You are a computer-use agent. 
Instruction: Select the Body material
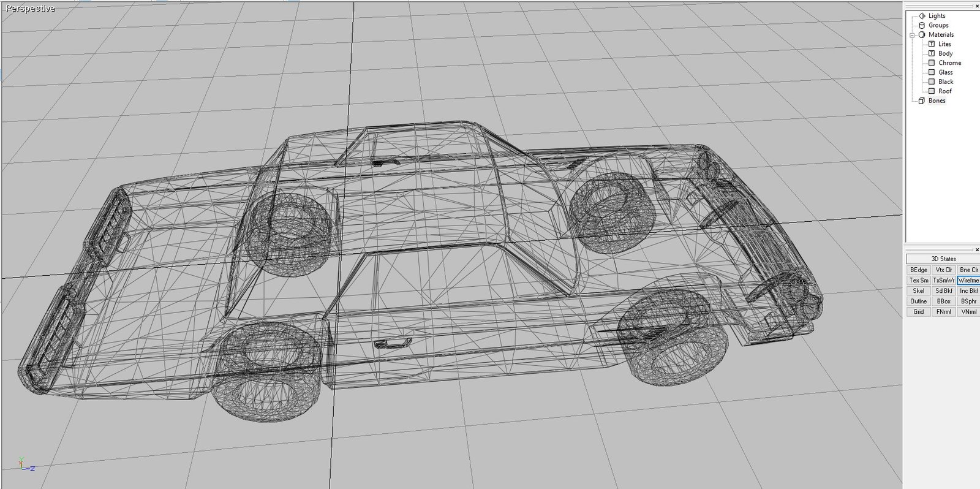(945, 53)
